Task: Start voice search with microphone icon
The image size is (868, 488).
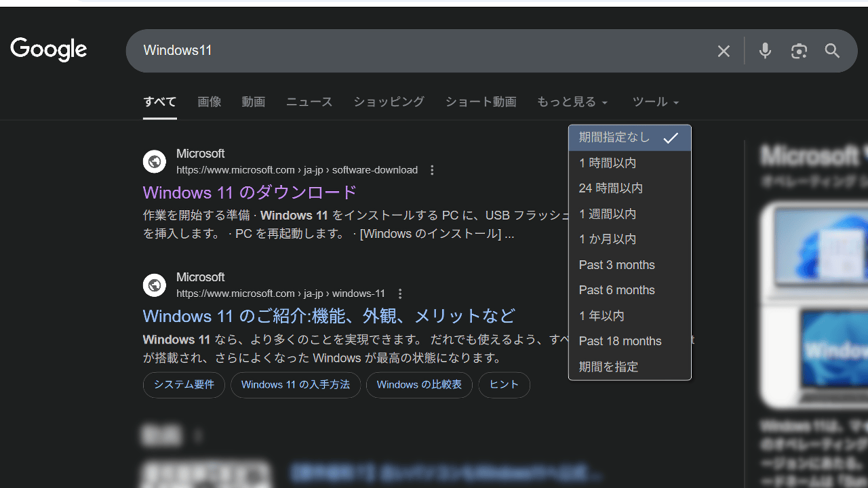Action: pyautogui.click(x=765, y=51)
